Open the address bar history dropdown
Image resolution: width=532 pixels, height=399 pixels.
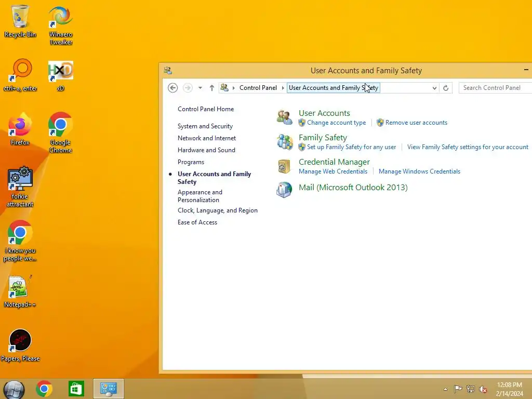434,88
